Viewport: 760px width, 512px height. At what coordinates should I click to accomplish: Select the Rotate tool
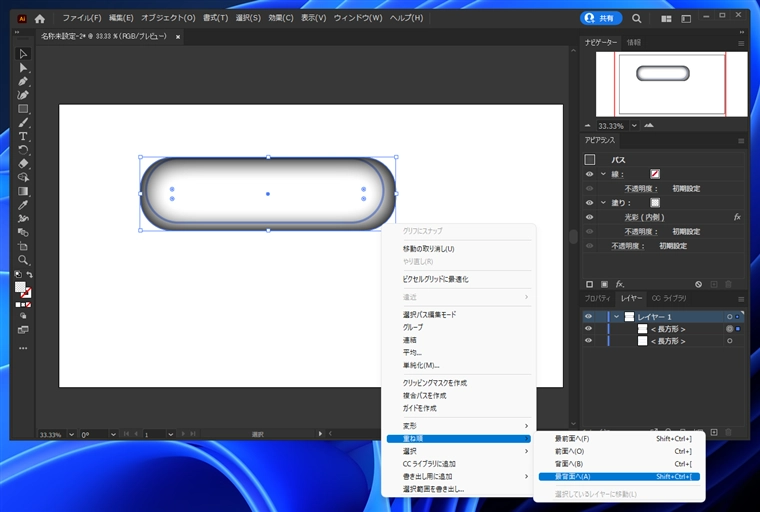pyautogui.click(x=23, y=150)
